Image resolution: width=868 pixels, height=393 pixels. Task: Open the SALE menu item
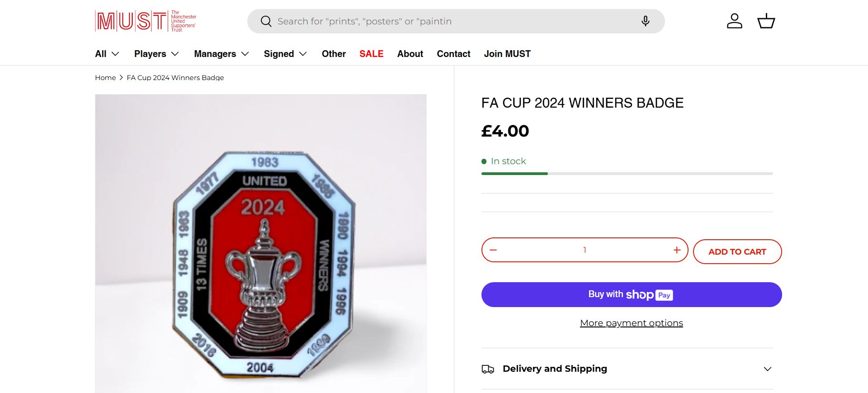pos(371,54)
